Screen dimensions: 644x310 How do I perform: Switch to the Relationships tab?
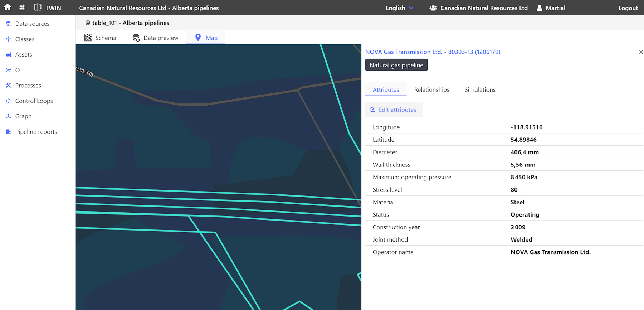pos(431,89)
